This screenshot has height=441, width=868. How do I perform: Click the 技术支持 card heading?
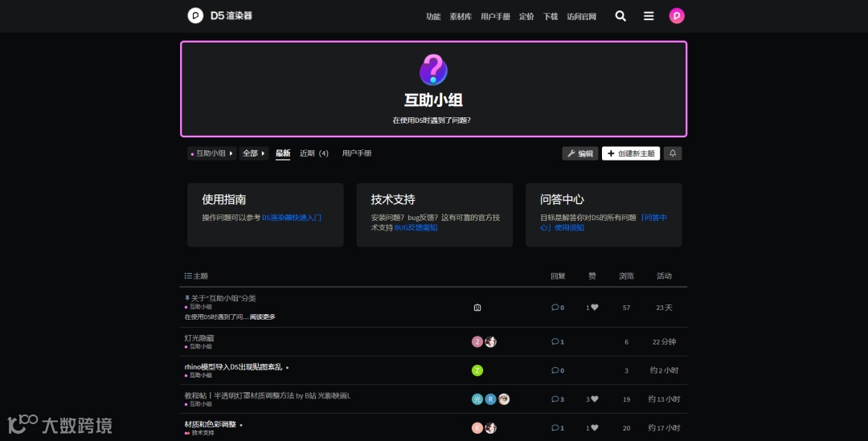tap(393, 199)
